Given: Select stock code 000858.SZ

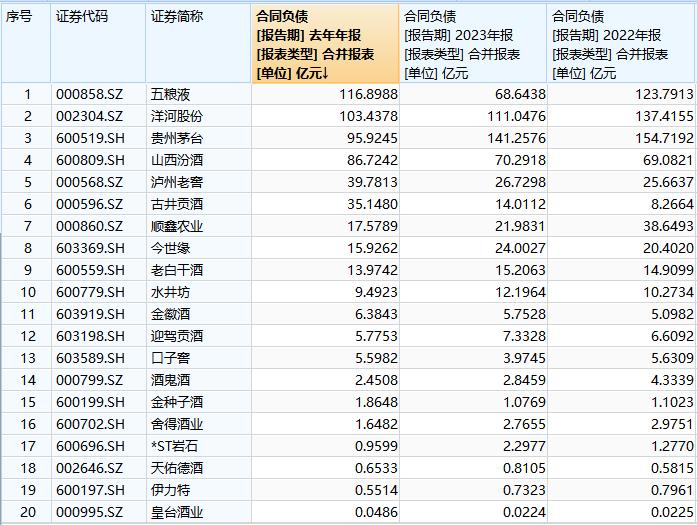Looking at the screenshot, I should point(89,94).
